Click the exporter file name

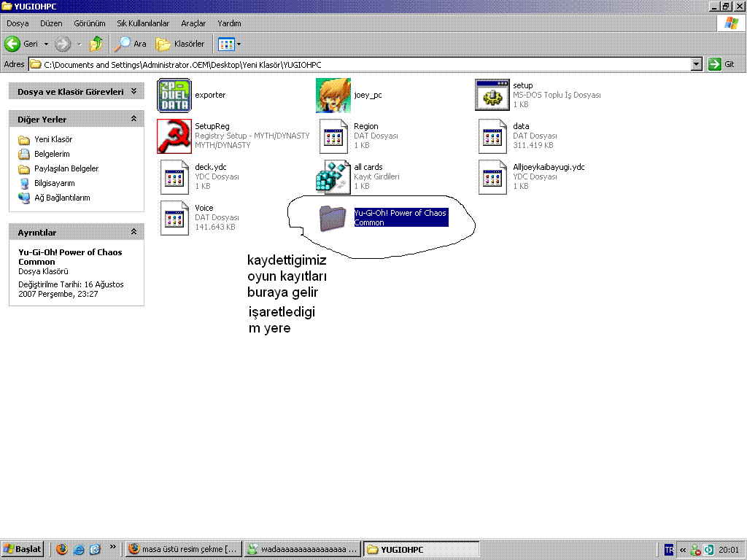pos(210,95)
